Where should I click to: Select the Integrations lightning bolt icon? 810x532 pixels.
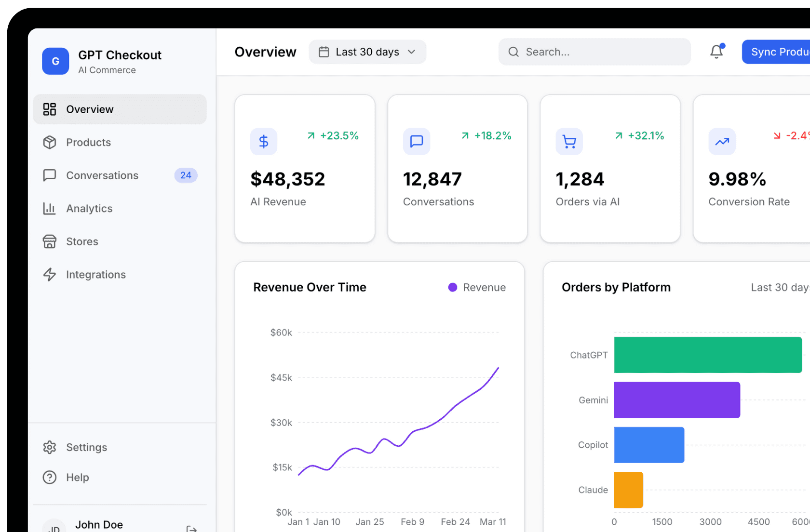click(50, 274)
